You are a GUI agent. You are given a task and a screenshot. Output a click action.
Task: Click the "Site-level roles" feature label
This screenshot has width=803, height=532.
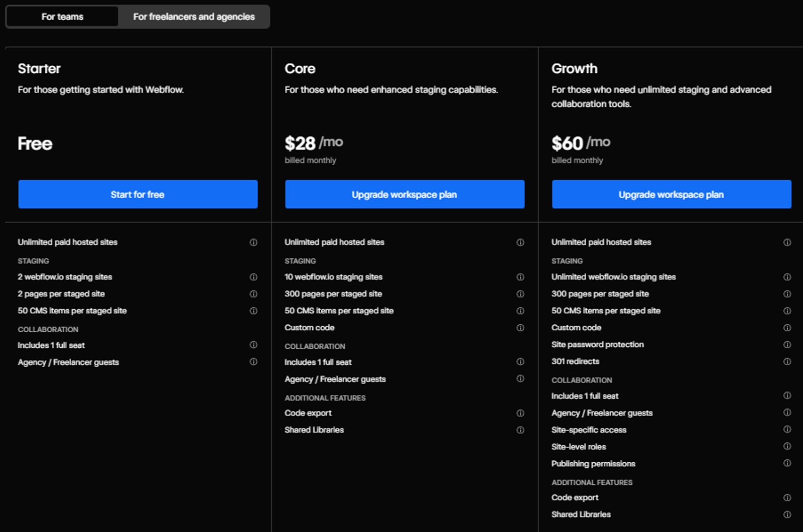coord(579,447)
